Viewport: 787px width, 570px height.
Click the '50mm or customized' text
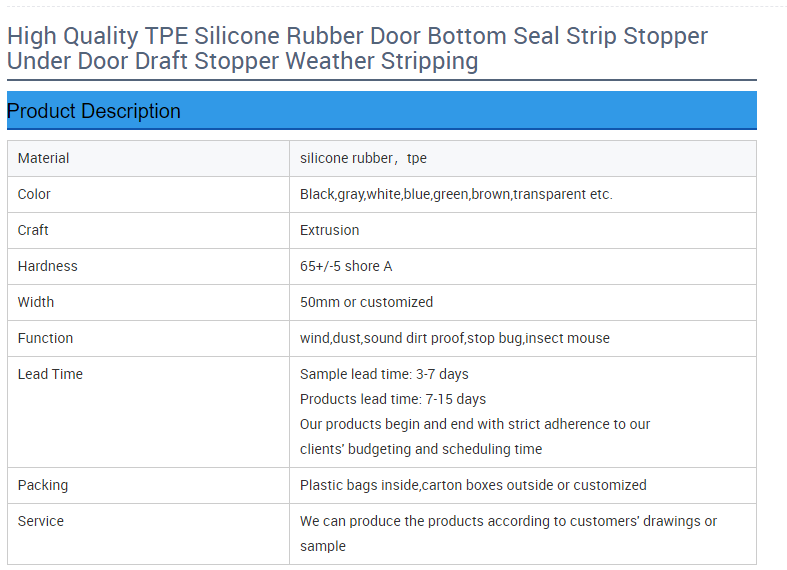366,302
